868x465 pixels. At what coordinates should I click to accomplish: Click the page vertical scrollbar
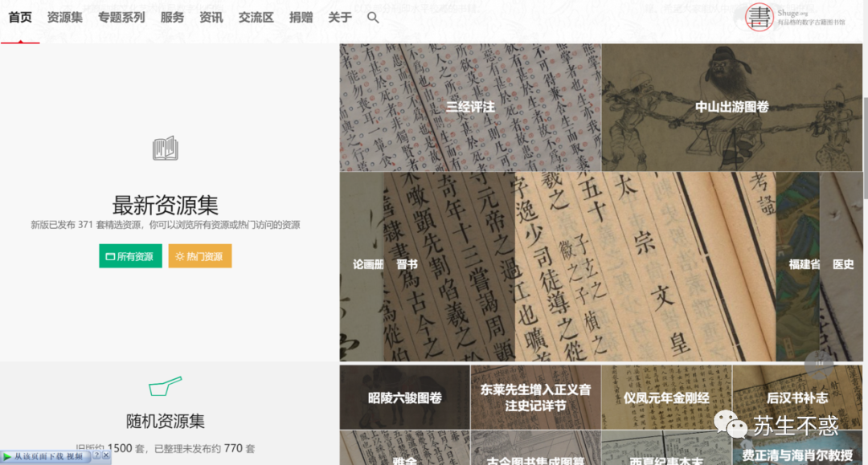pyautogui.click(x=866, y=148)
